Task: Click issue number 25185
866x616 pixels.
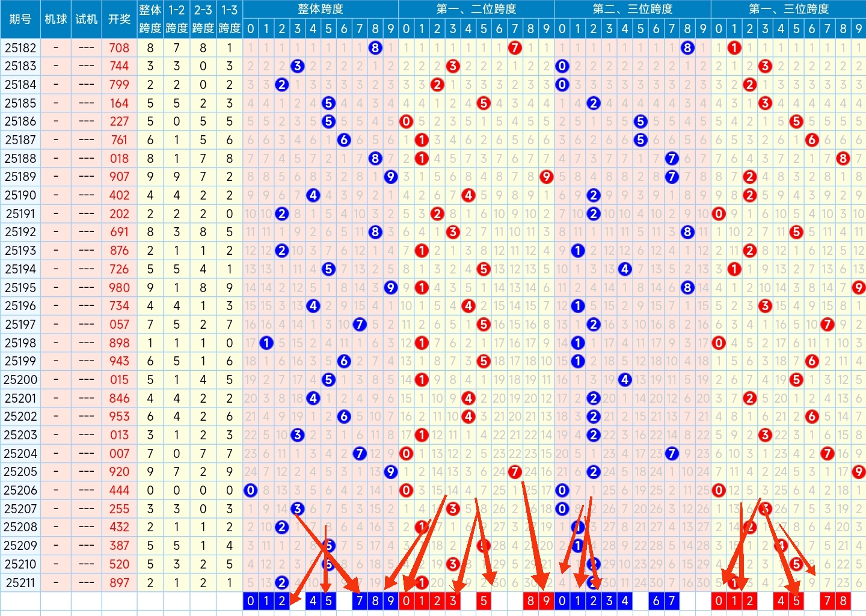Action: pos(20,103)
